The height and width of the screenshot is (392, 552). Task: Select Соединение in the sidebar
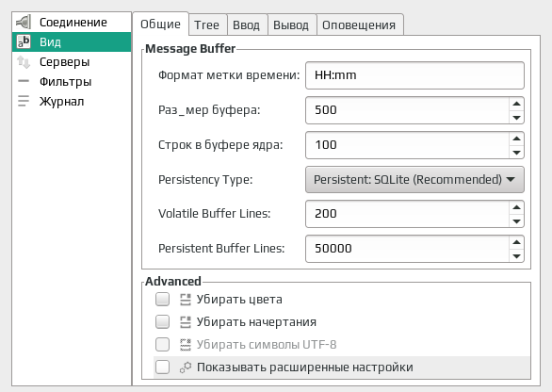(x=72, y=23)
